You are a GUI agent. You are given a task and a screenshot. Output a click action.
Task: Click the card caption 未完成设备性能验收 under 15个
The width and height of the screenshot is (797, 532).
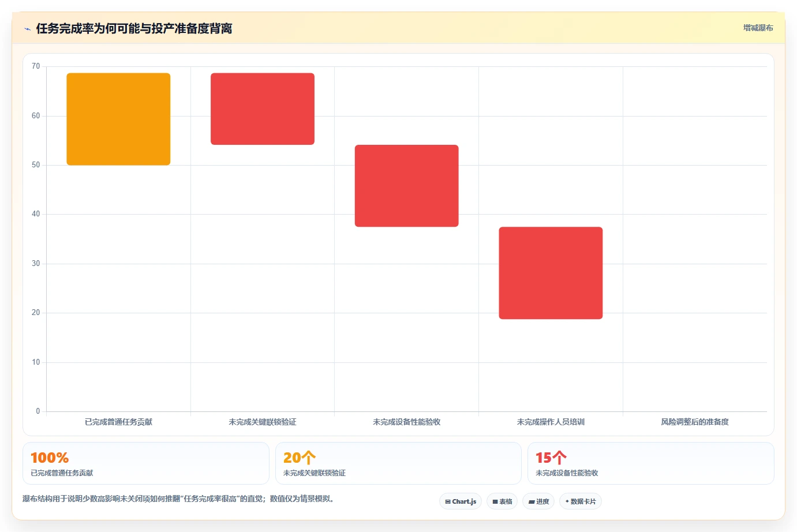(x=567, y=473)
